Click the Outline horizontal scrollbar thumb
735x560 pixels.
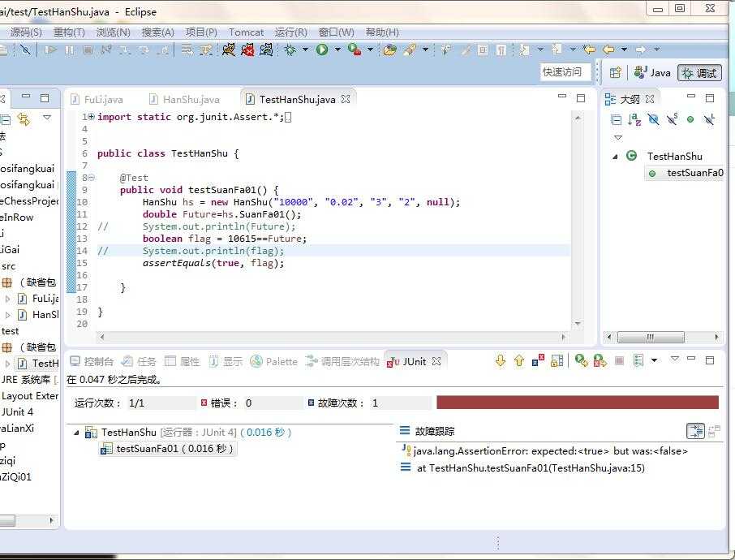651,337
